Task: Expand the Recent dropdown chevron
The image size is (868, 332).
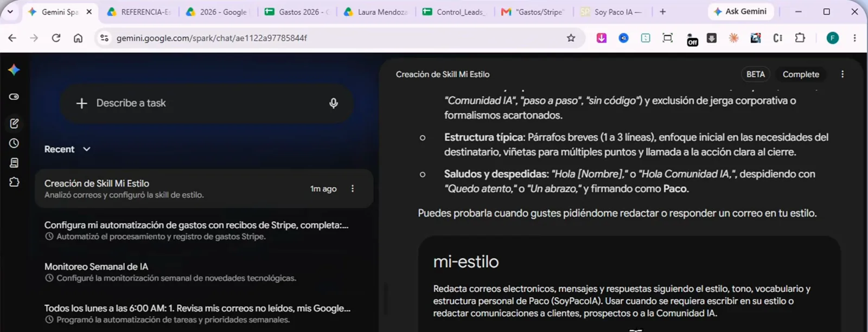Action: click(87, 149)
